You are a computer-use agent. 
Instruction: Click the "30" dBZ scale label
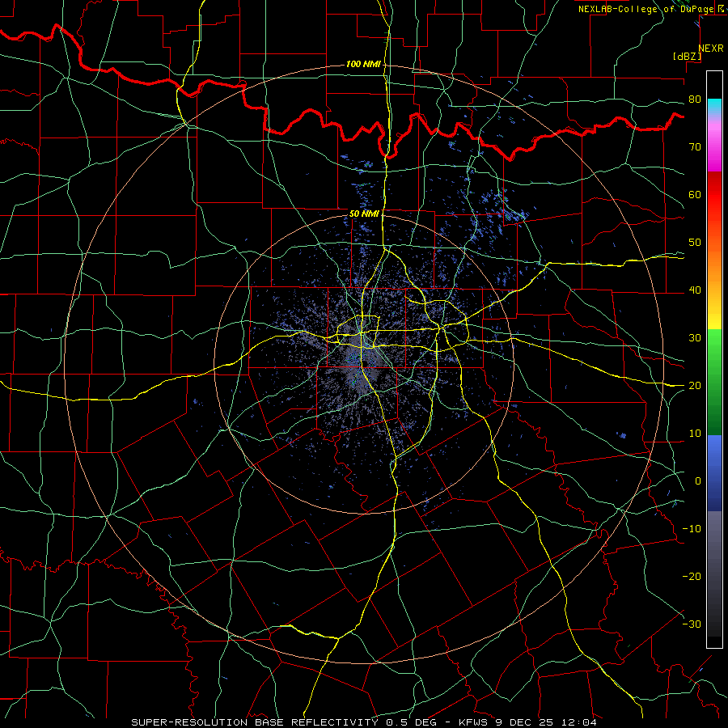point(695,338)
